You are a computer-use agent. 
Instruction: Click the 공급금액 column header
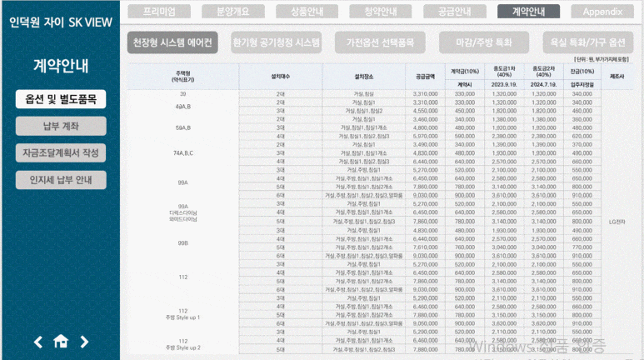(425, 77)
